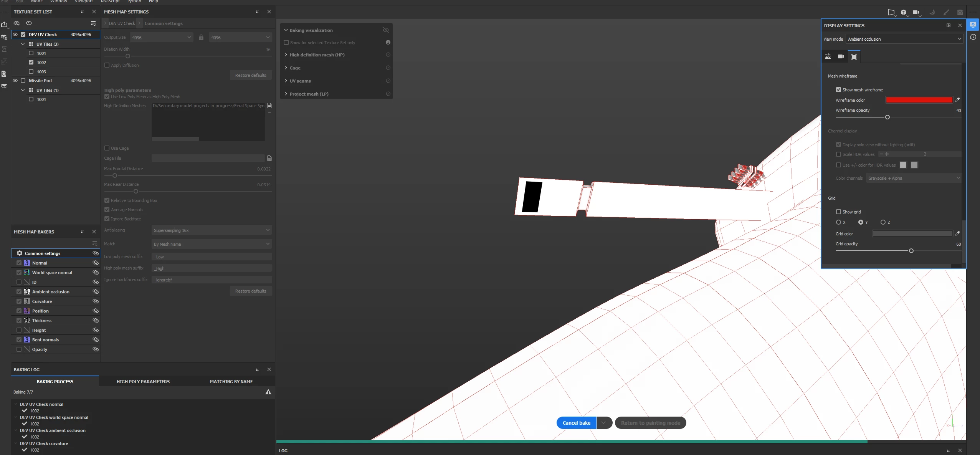Open the camera settings tab in Display Settings
This screenshot has width=980, height=455.
point(841,56)
